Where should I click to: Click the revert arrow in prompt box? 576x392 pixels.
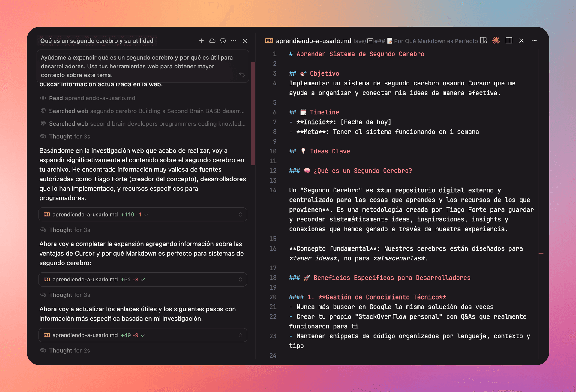(x=242, y=75)
